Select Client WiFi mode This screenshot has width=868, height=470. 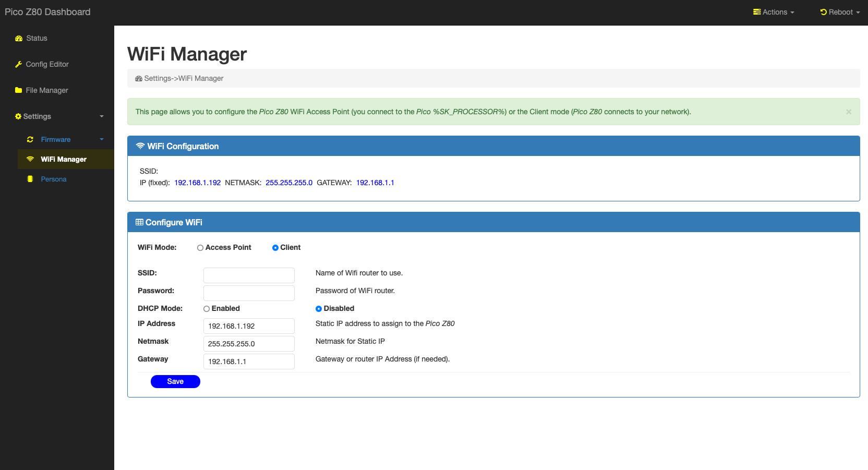tap(275, 248)
